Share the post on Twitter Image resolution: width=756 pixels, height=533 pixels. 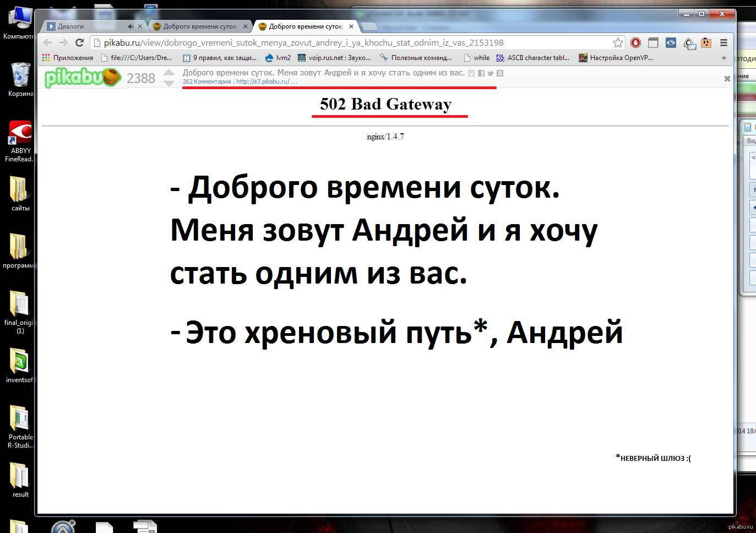[490, 73]
